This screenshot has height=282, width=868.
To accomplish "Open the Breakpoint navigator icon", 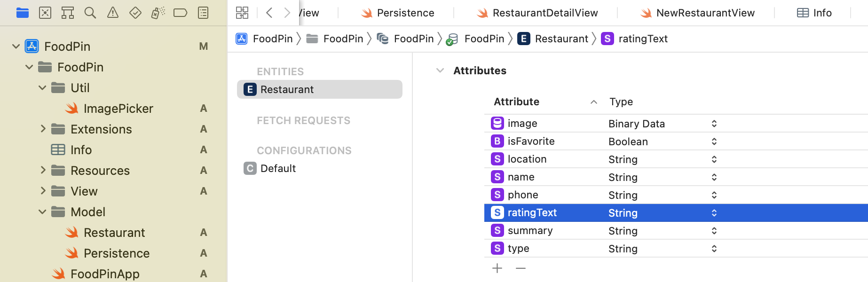I will (x=181, y=13).
